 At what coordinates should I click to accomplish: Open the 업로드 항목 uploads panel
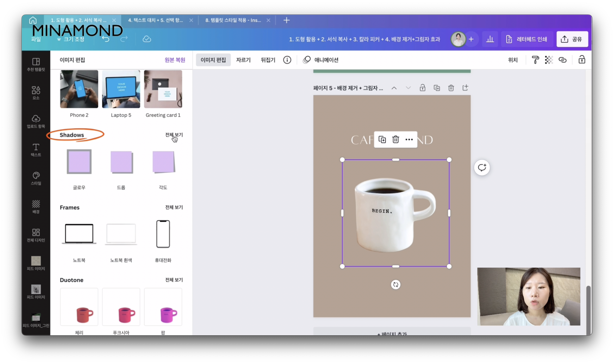36,121
